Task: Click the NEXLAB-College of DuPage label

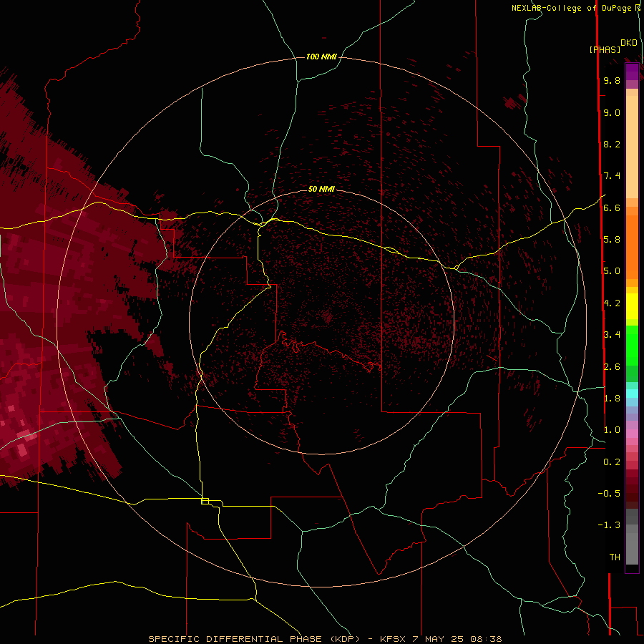Action: (573, 8)
